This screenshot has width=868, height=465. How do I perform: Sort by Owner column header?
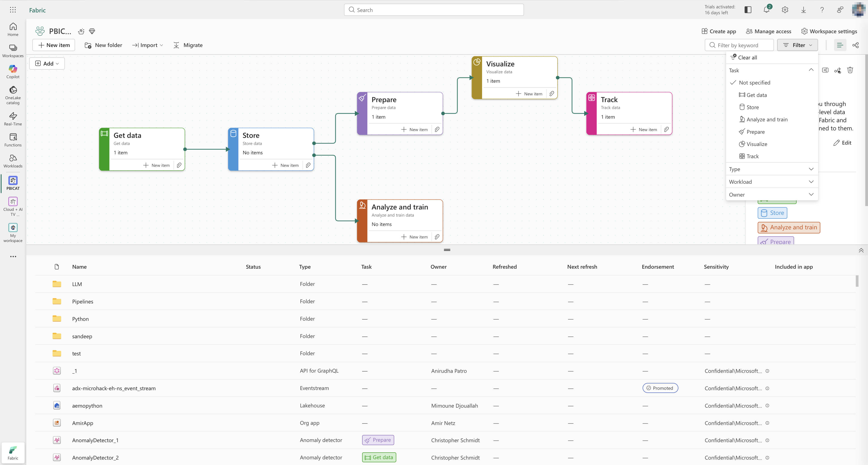(x=438, y=267)
